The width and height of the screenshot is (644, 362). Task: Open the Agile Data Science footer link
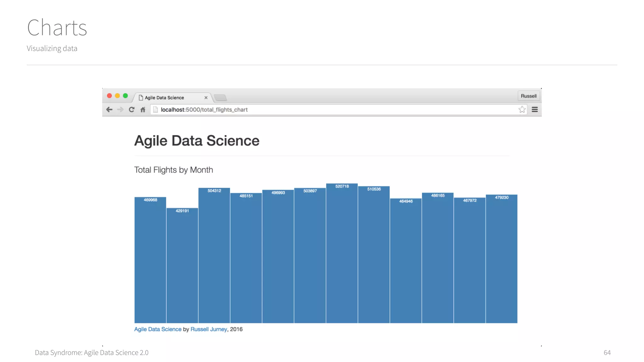coord(158,329)
